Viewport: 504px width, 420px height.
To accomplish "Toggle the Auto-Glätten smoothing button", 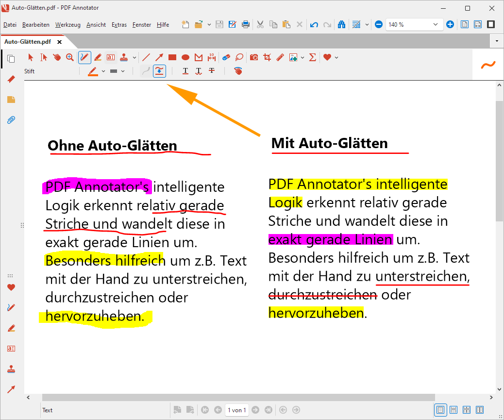I will (159, 71).
